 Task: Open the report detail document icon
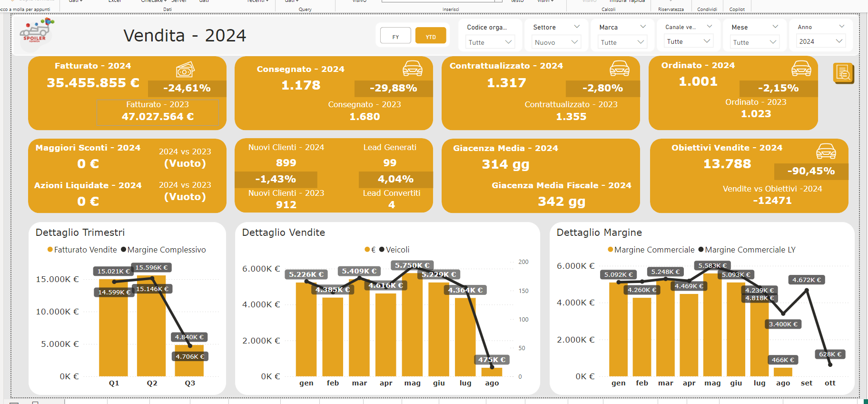843,73
